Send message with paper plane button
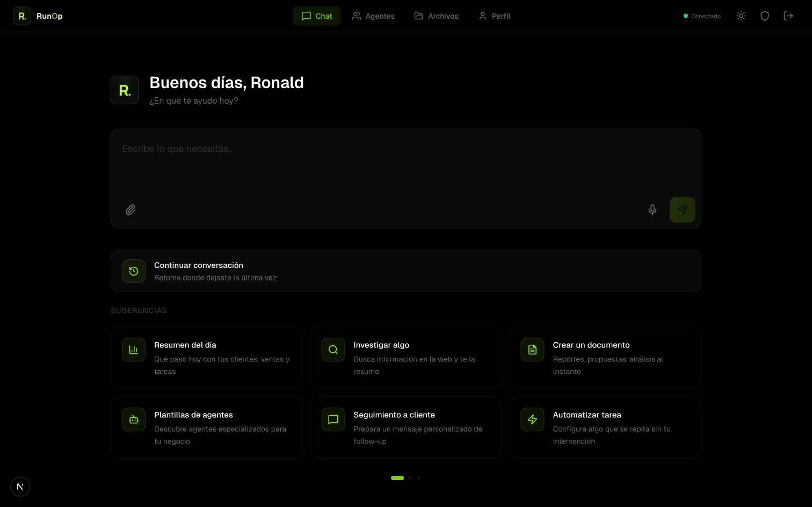 click(x=683, y=209)
